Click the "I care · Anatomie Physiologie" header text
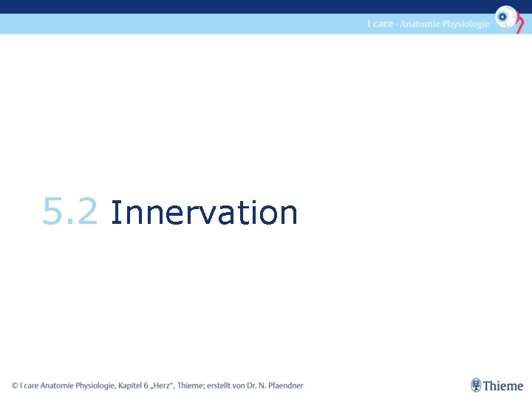Screen dimensions: 532x399 [x=428, y=24]
